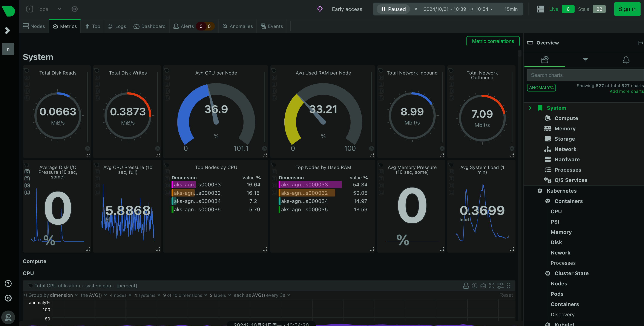Open the 'n' space avatar
Viewport: 644px width, 326px height.
pyautogui.click(x=8, y=49)
